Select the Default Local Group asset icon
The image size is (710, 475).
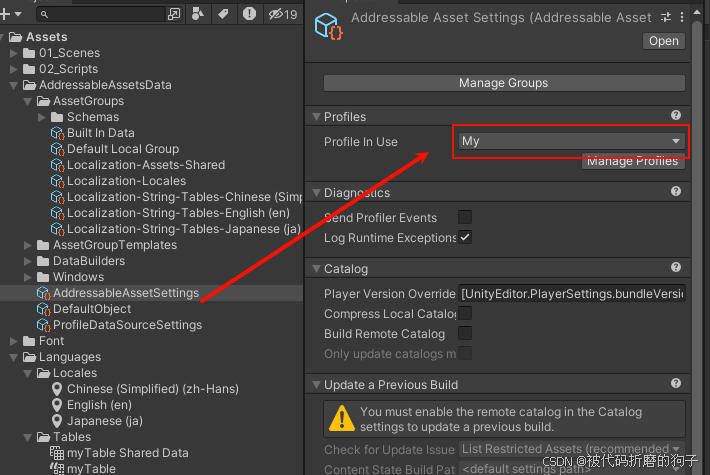point(57,149)
